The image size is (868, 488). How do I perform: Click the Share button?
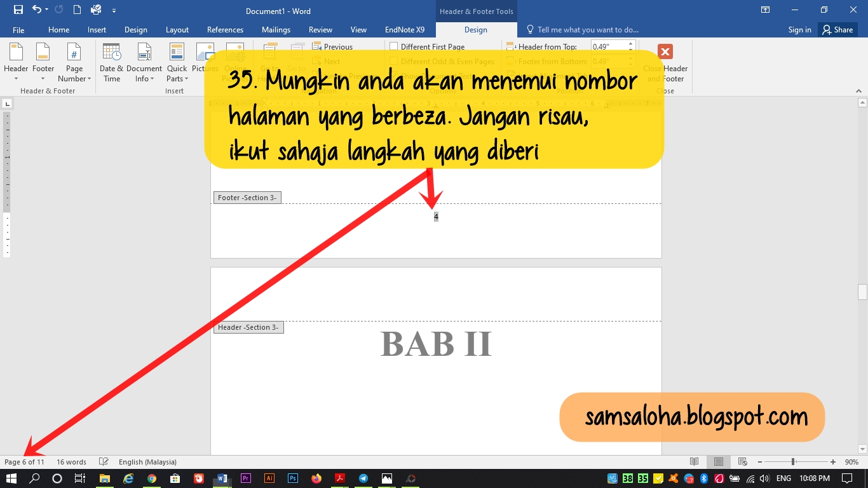(837, 30)
